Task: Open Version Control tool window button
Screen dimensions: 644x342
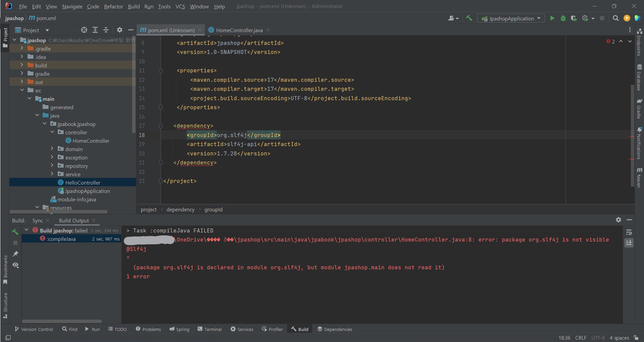Action: [x=34, y=329]
